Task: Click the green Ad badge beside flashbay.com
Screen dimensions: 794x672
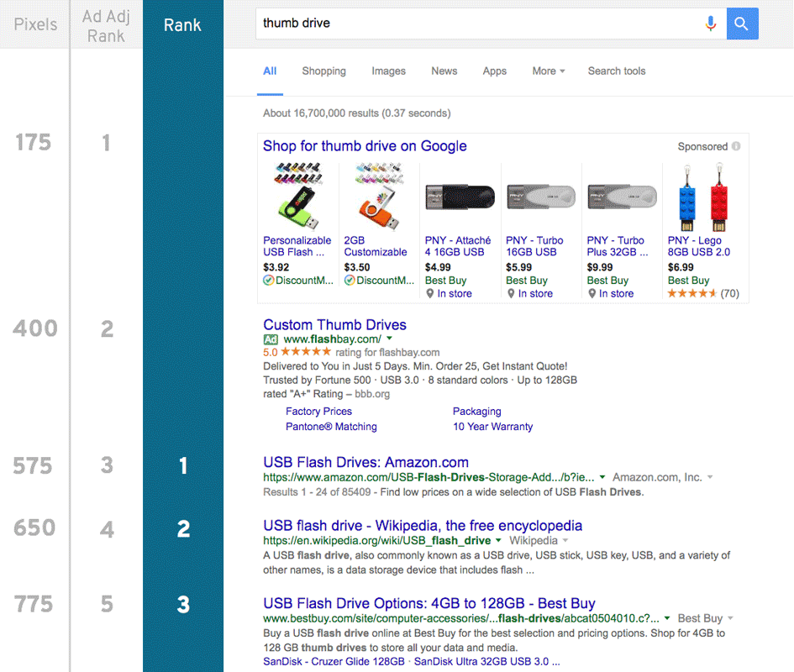Action: point(271,339)
